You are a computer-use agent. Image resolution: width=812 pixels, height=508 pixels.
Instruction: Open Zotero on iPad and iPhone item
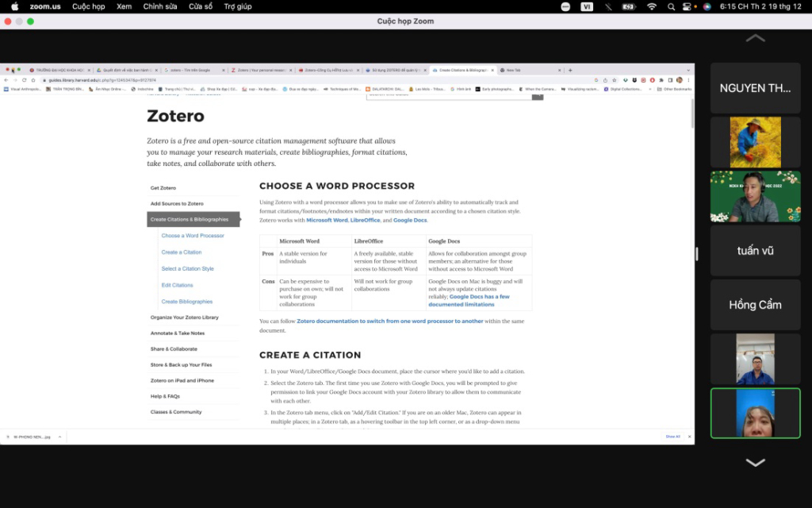tap(182, 380)
